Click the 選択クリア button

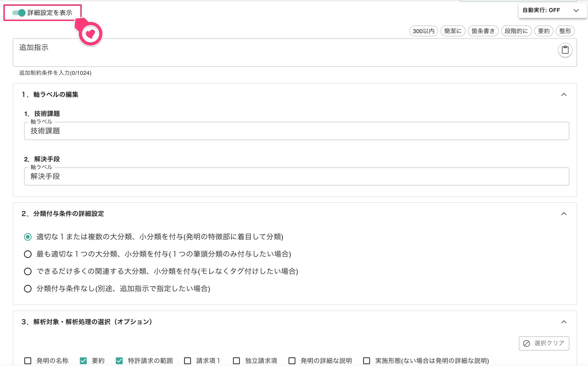click(544, 343)
